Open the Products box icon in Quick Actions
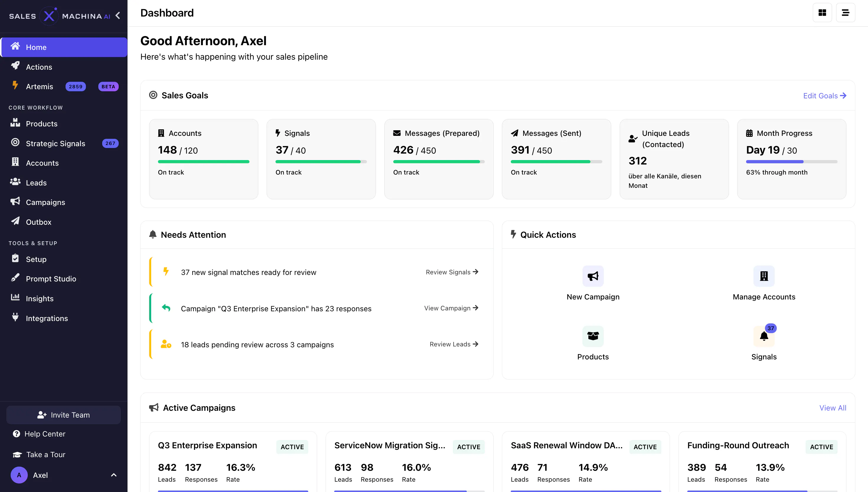The height and width of the screenshot is (492, 868). point(593,336)
